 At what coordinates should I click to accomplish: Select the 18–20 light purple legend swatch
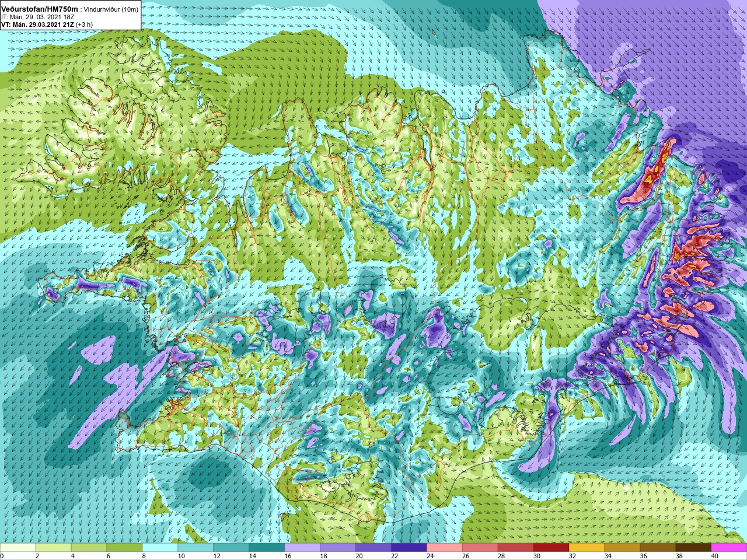coord(338,547)
